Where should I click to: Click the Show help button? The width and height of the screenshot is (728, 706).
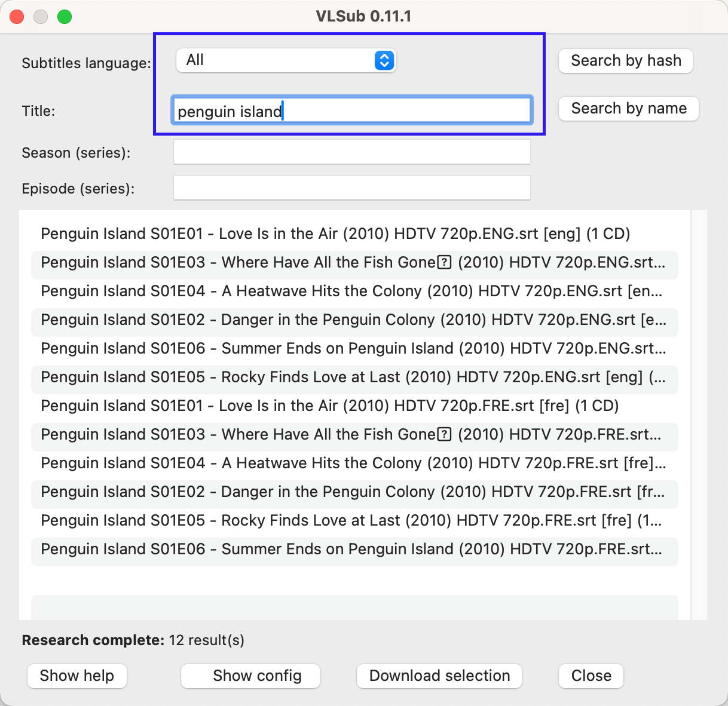[x=77, y=676]
